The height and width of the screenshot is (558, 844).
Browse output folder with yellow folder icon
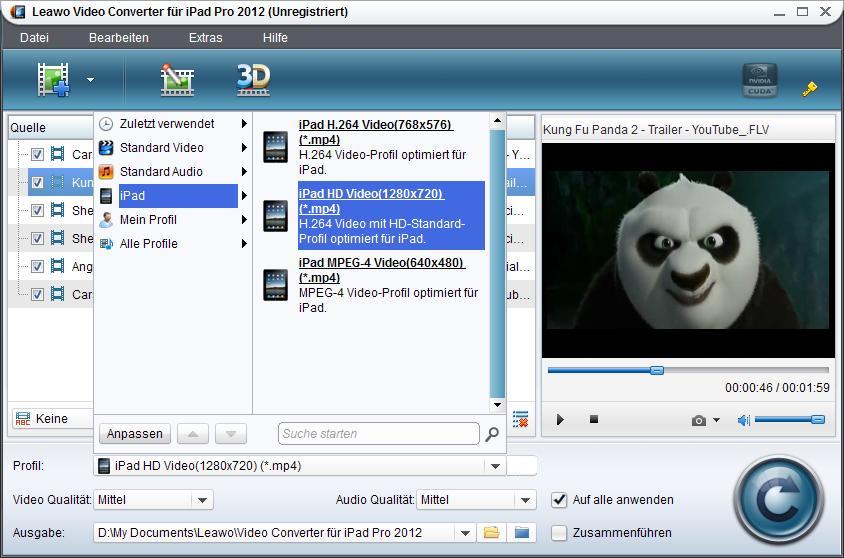(x=491, y=533)
